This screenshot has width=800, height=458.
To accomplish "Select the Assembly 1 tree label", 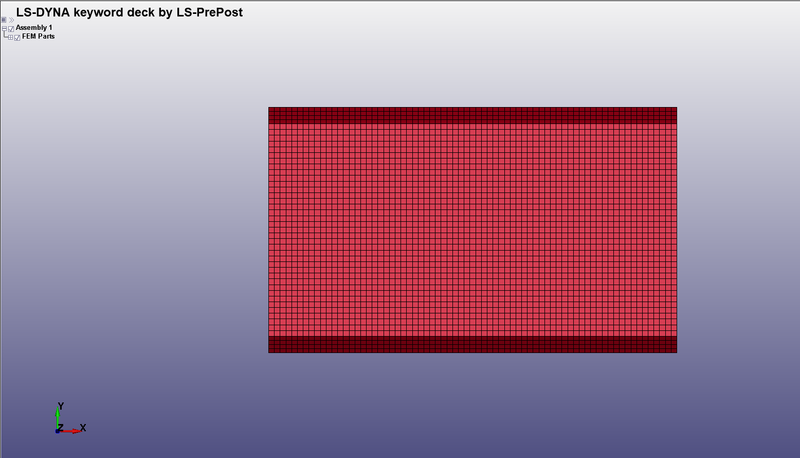I will (34, 28).
